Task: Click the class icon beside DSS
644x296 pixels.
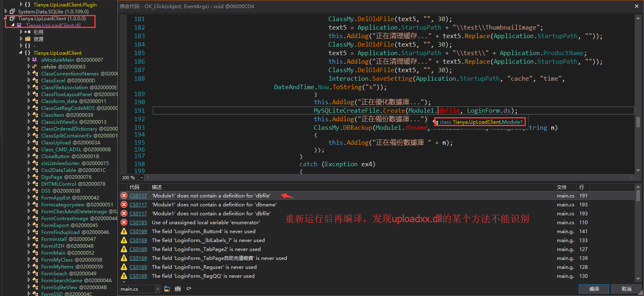Action: pyautogui.click(x=35, y=191)
